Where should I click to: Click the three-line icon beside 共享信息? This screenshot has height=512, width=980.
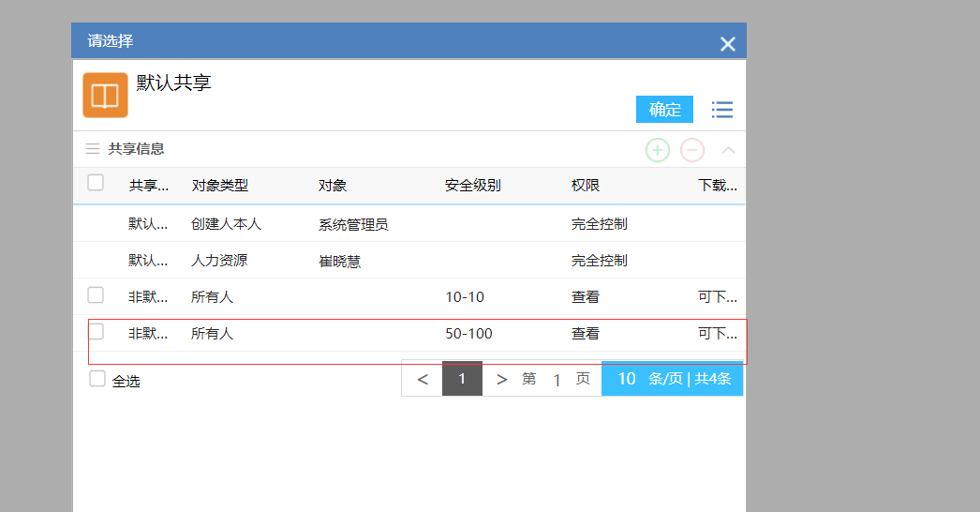coord(93,149)
